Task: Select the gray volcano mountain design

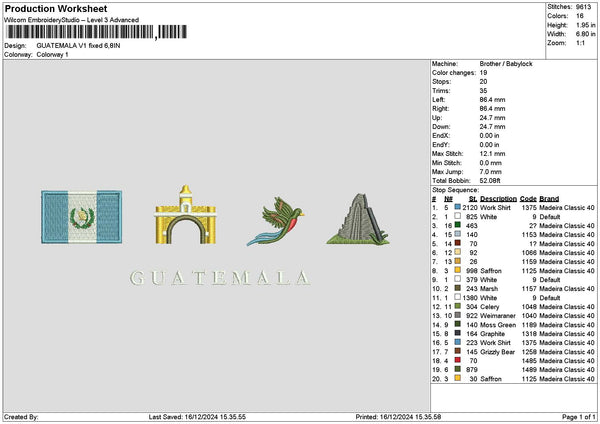Action: 358,219
